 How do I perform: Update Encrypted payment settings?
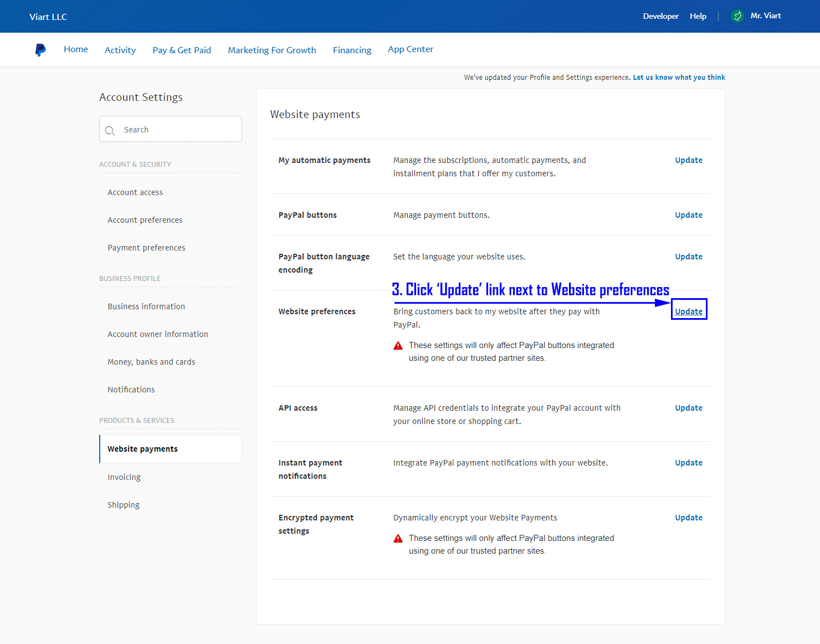(689, 518)
